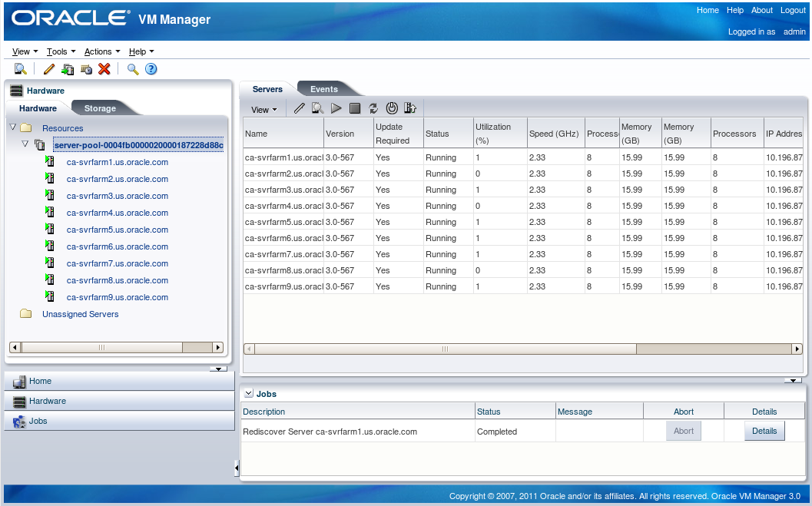The height and width of the screenshot is (506, 812).
Task: Click the About link in header
Action: [x=762, y=10]
